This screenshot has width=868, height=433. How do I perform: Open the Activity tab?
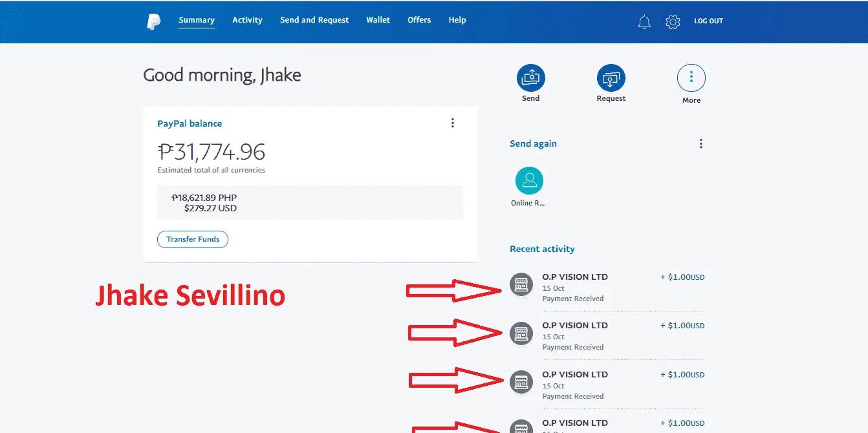[x=248, y=20]
